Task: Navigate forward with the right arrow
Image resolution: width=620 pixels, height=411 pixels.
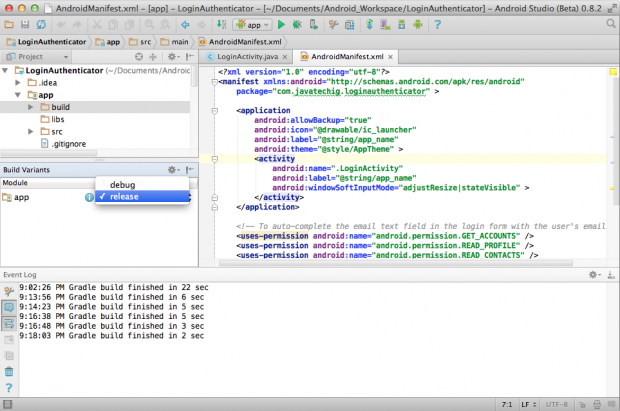Action: click(201, 25)
